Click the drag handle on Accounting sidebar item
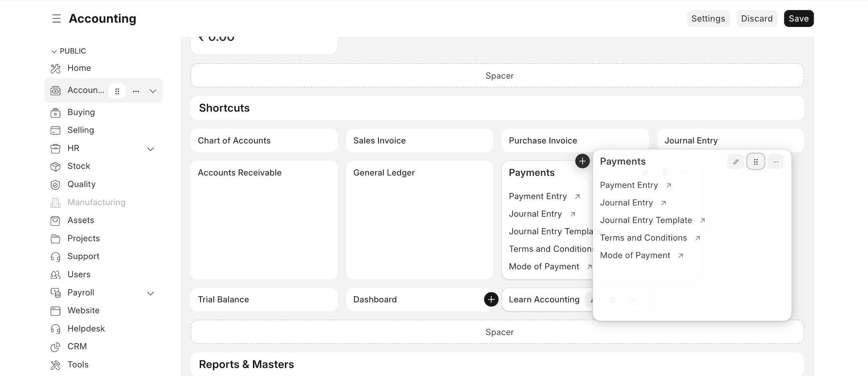 117,91
